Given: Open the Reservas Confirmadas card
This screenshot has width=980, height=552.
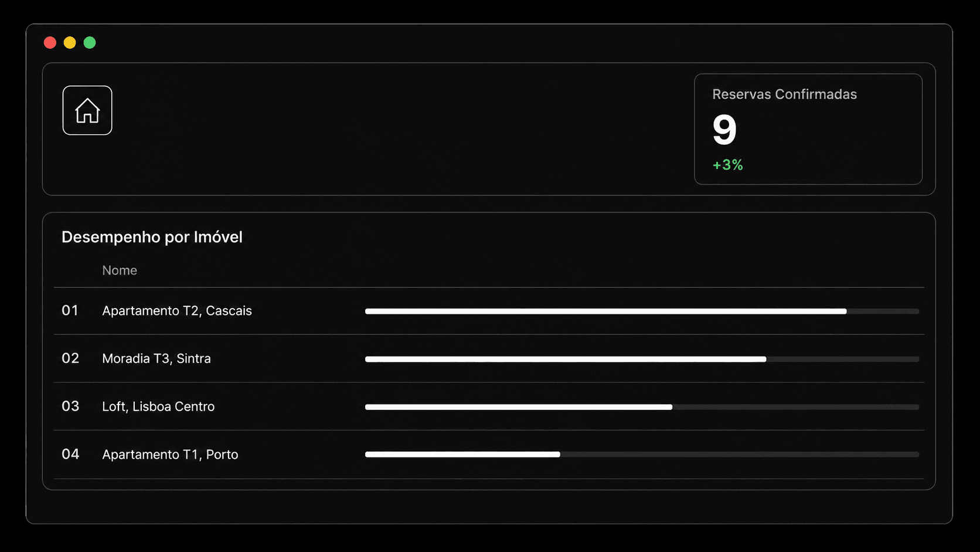Looking at the screenshot, I should tap(808, 129).
